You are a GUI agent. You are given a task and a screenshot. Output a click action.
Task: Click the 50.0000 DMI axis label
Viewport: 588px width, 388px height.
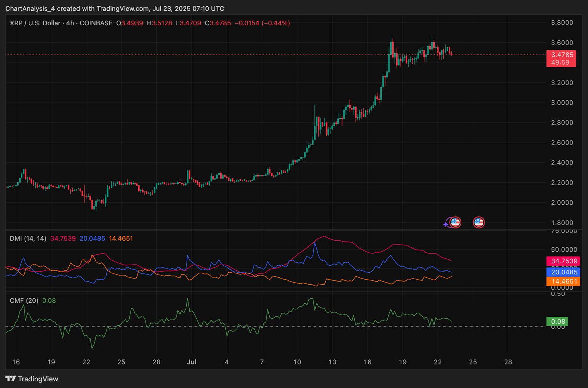[564, 250]
